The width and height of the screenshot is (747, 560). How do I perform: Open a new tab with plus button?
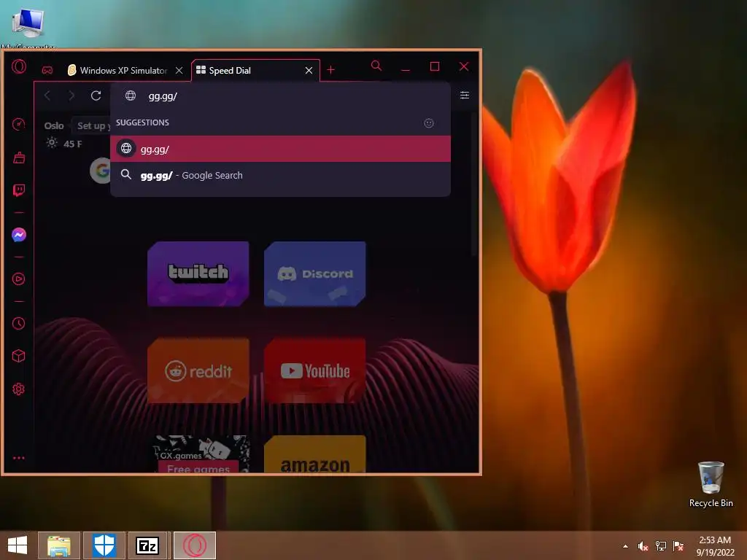[330, 71]
